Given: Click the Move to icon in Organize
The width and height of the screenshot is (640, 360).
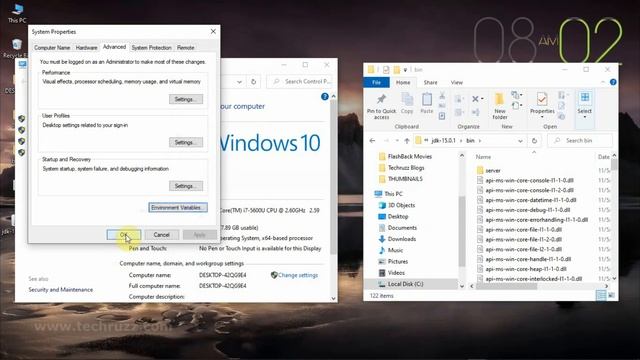Looking at the screenshot, I should pos(459,99).
